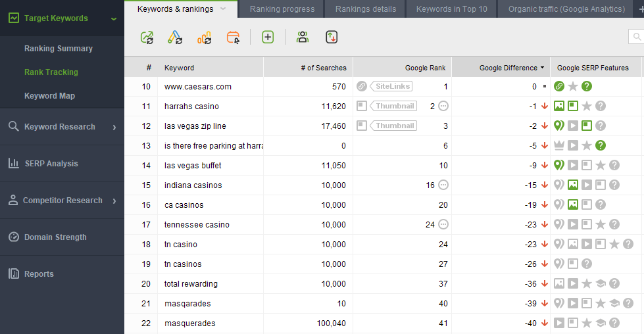Go to Keyword Map

50,96
